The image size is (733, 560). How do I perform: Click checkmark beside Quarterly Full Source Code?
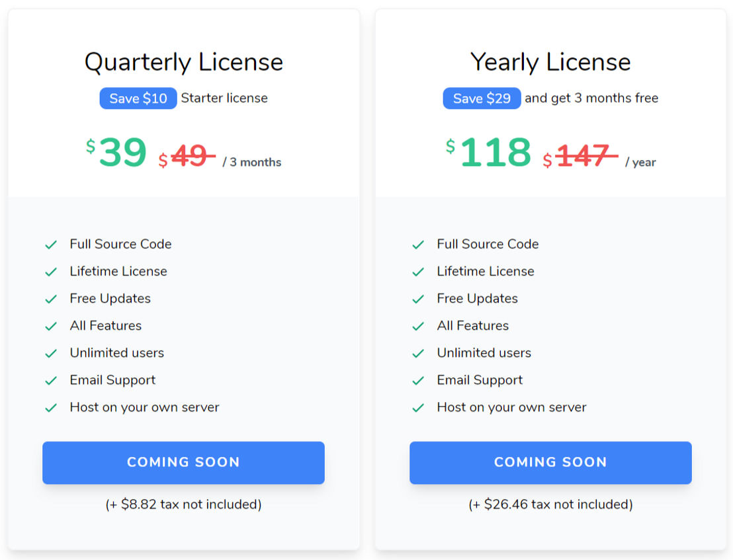[51, 244]
